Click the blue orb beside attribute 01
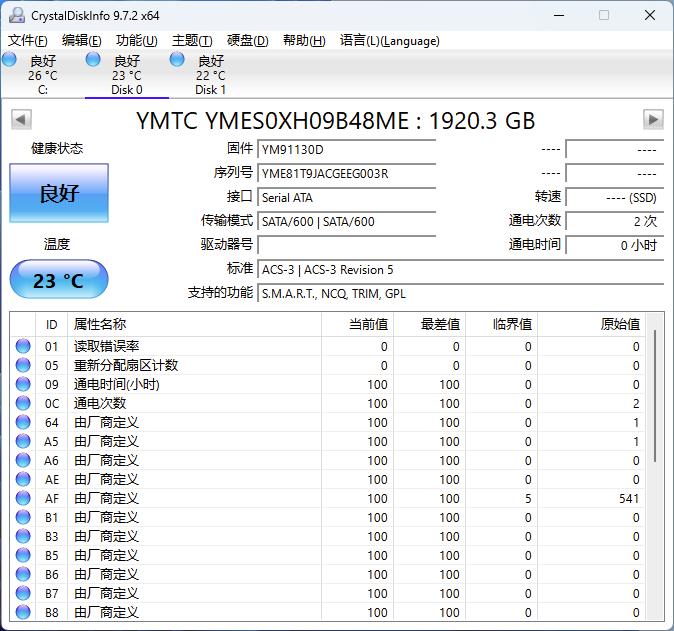 coord(23,347)
